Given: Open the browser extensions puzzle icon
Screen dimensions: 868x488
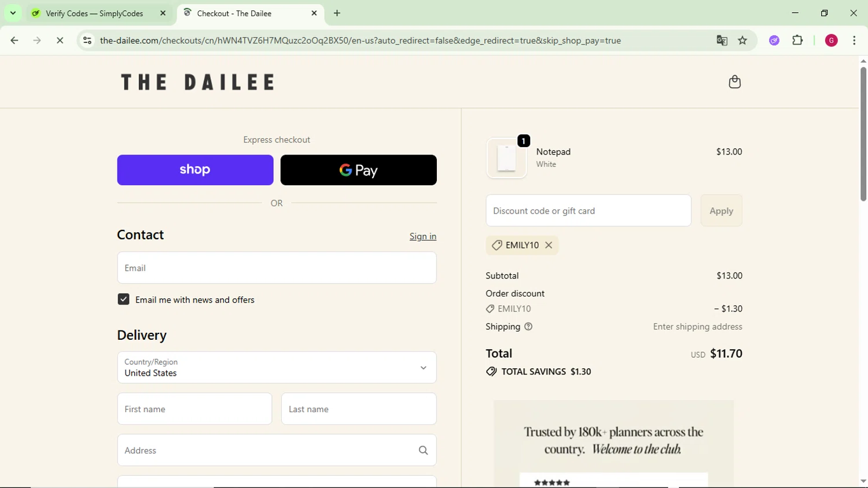Looking at the screenshot, I should [x=797, y=41].
